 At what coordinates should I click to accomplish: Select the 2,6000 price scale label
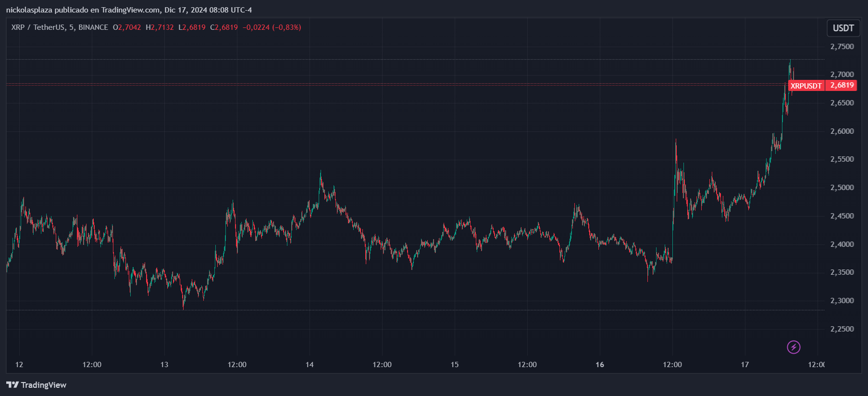[842, 131]
